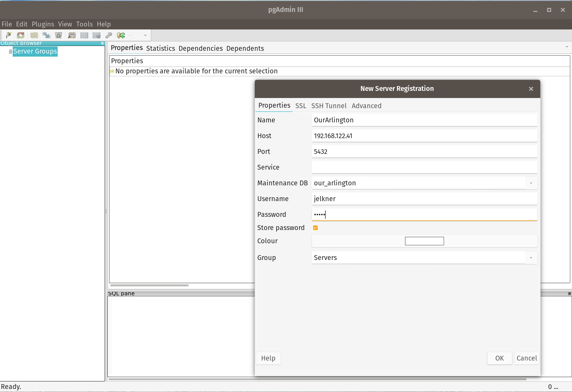Screen dimensions: 572x392
Task: Open the SQL query tool icon
Action: coord(72,35)
